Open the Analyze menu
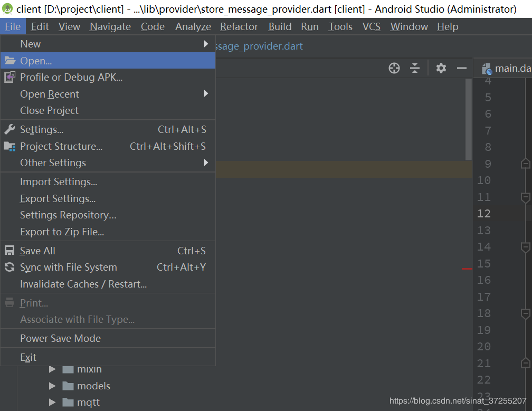Viewport: 532px width, 411px height. [x=193, y=26]
